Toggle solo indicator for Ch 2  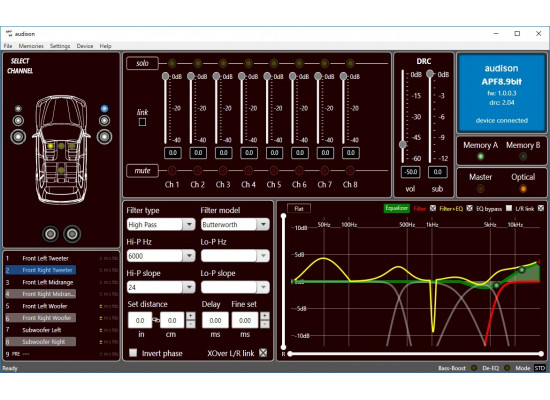coord(197,64)
